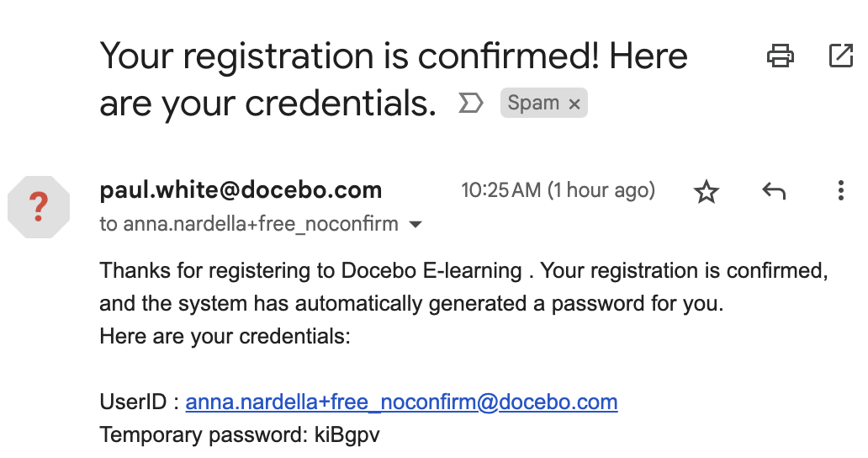The width and height of the screenshot is (868, 458).
Task: Open email in new window icon
Action: tap(840, 56)
